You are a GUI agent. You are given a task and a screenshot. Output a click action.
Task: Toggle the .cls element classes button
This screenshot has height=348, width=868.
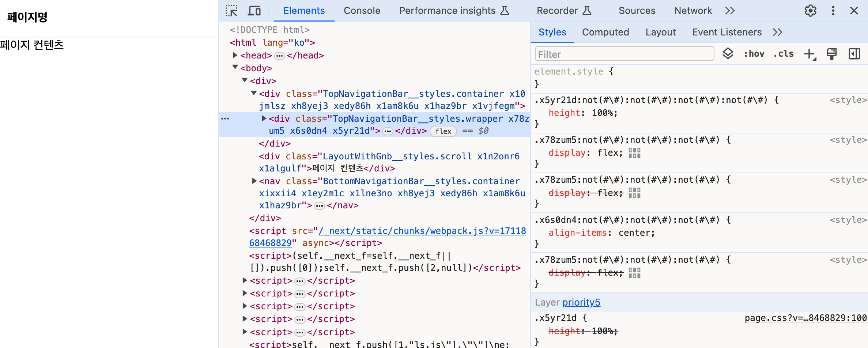[x=783, y=54]
